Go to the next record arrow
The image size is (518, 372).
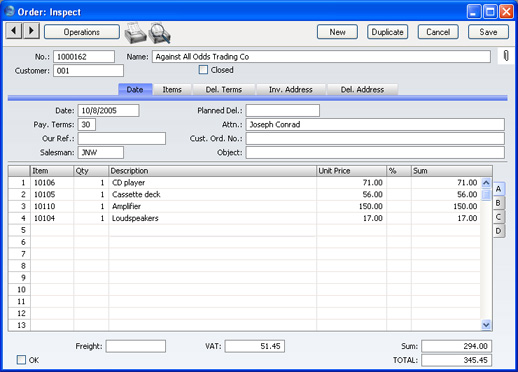(x=31, y=31)
